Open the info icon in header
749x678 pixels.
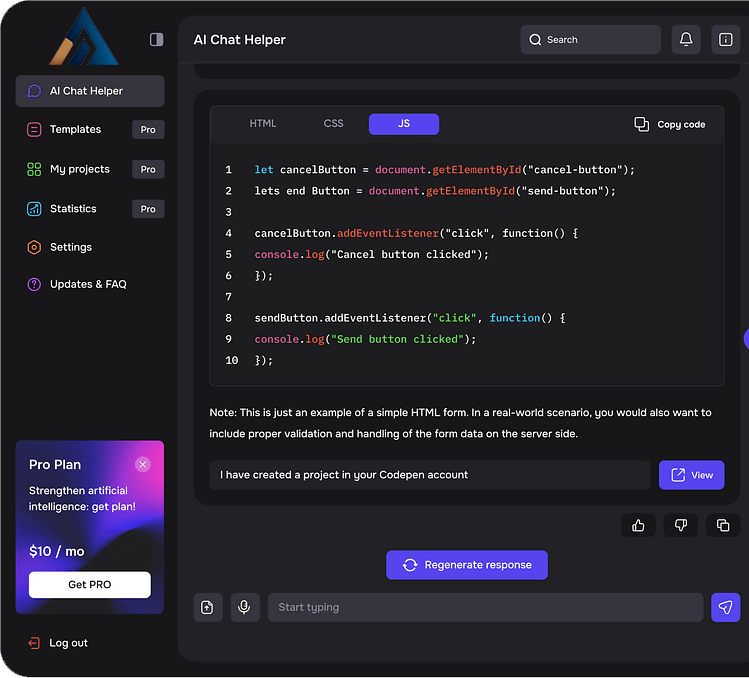point(725,40)
